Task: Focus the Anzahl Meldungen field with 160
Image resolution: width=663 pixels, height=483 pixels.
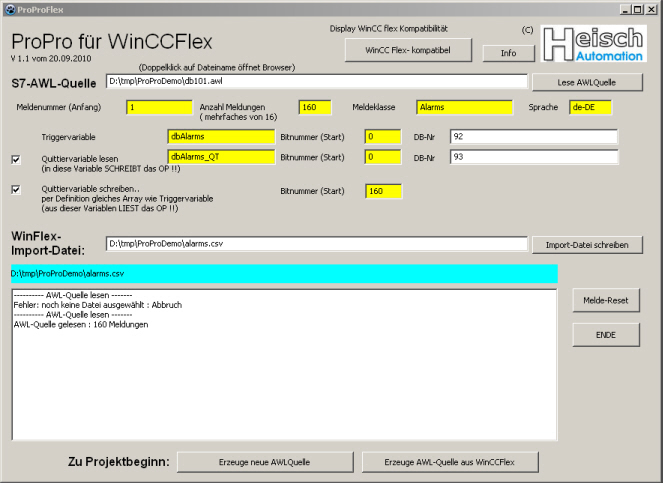Action: tap(315, 107)
